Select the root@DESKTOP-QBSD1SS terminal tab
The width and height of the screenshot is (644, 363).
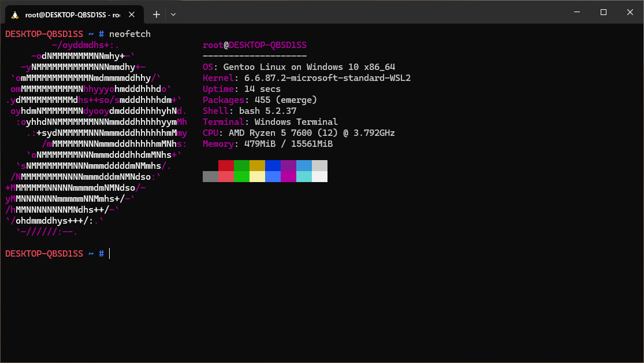tap(75, 15)
